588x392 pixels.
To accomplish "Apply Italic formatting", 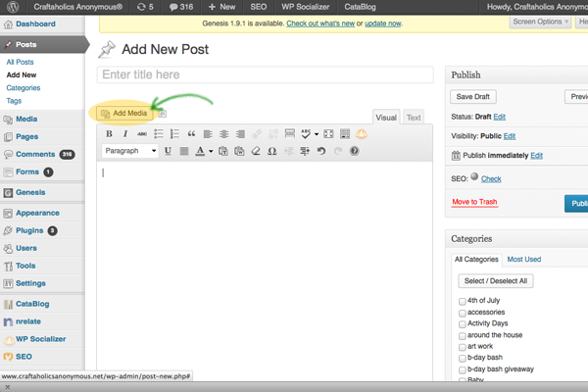I will (x=125, y=134).
